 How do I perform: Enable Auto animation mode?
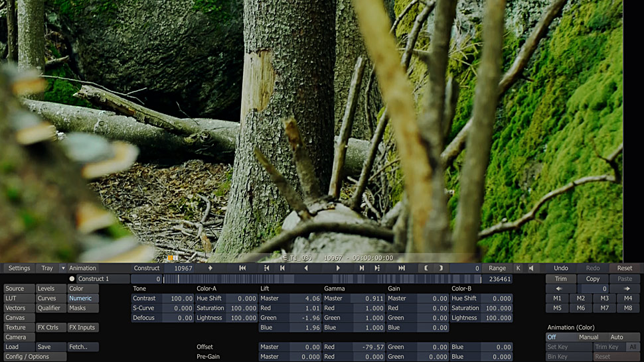pyautogui.click(x=617, y=337)
